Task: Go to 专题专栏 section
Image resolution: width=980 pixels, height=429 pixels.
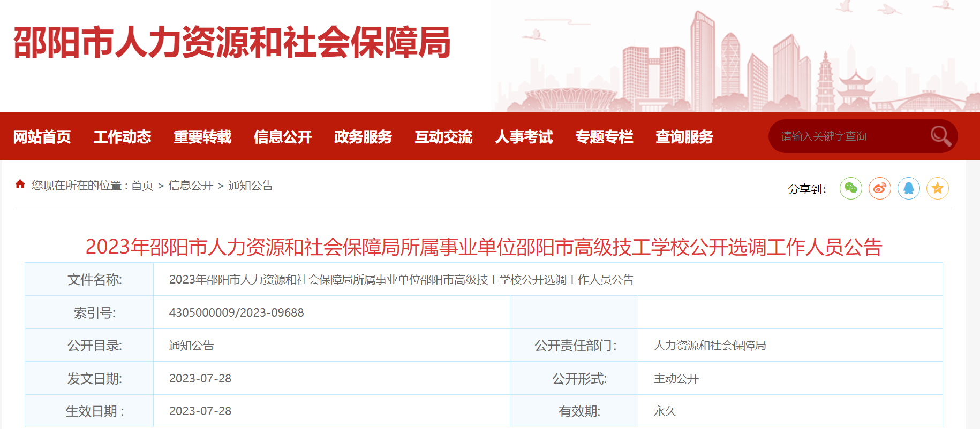Action: pos(604,137)
